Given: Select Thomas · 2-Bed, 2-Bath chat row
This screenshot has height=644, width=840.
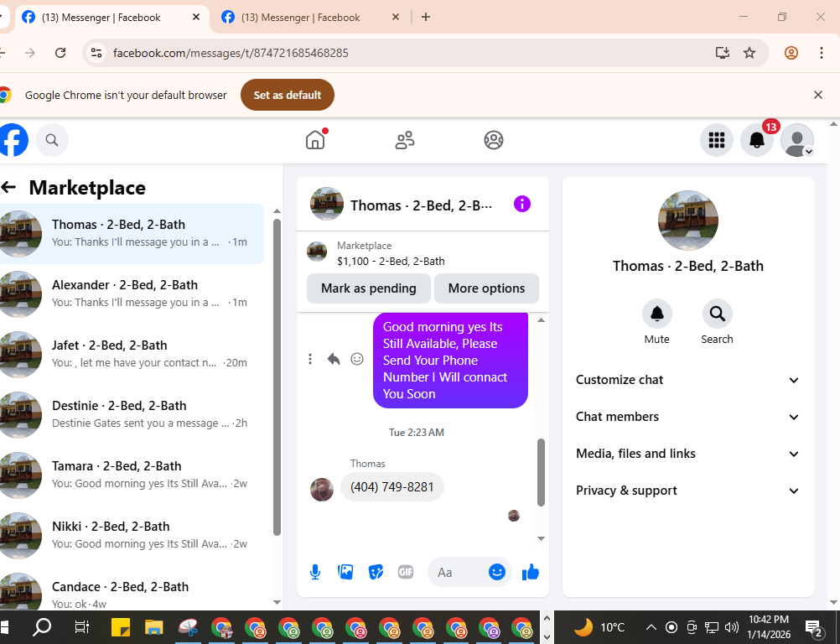Looking at the screenshot, I should [x=132, y=234].
